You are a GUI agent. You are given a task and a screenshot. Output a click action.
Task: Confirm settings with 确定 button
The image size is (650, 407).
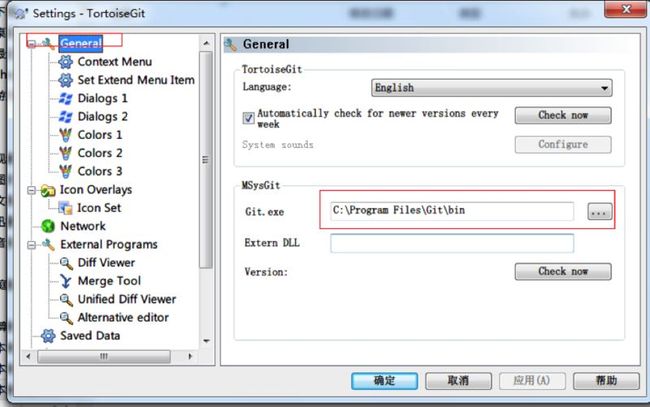pos(384,381)
